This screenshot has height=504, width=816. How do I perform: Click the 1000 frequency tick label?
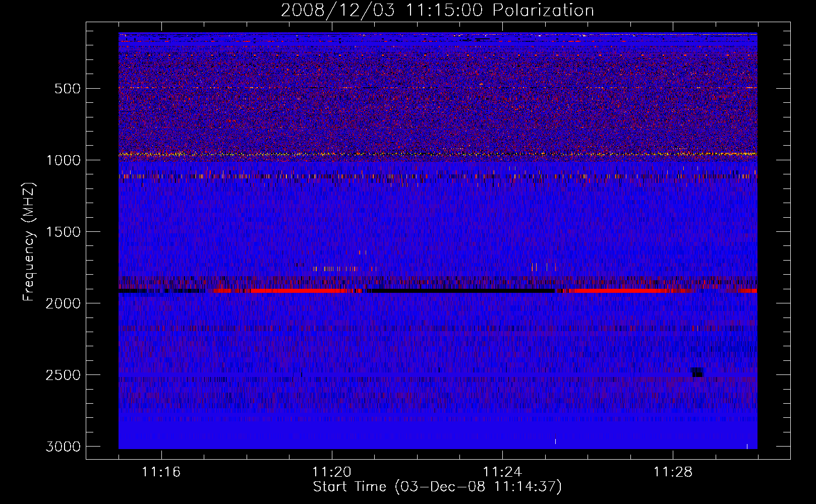63,160
